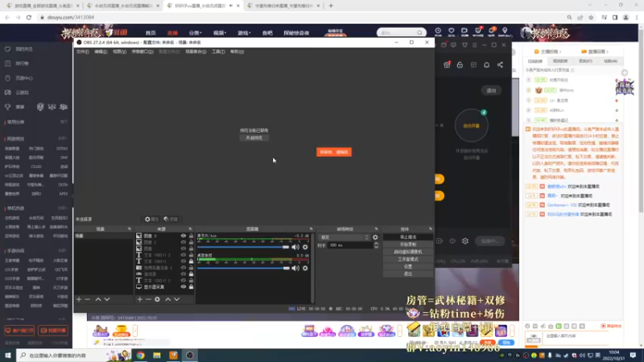Click the Douyu header search field
644x362 pixels.
(400, 32)
